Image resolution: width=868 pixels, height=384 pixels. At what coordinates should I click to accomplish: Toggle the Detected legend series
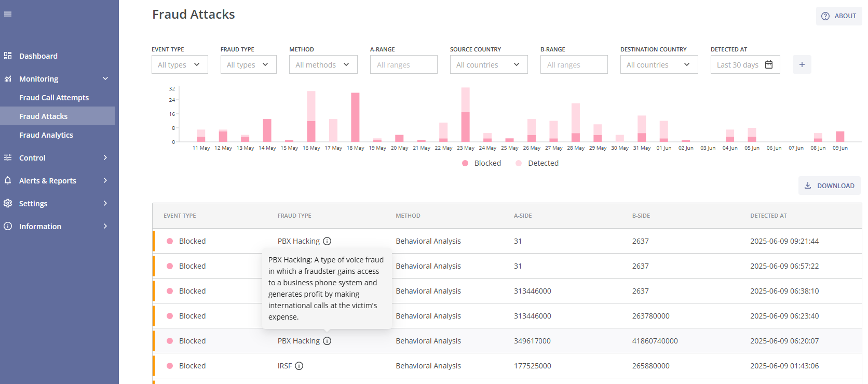tap(537, 163)
